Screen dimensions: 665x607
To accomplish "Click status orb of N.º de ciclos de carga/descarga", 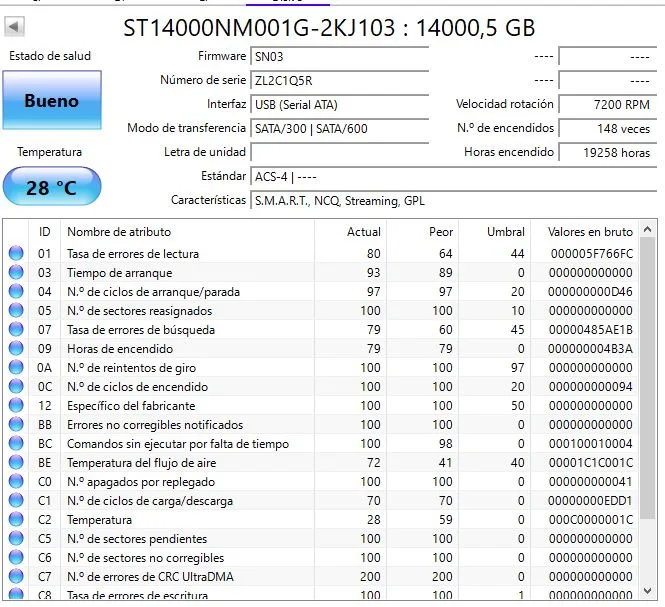I will 16,501.
